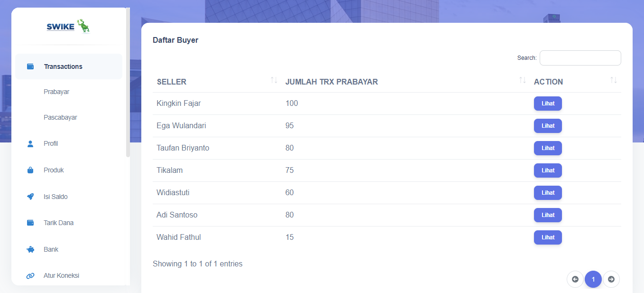
Task: Click the Atur Koneksi link icon
Action: pos(30,275)
